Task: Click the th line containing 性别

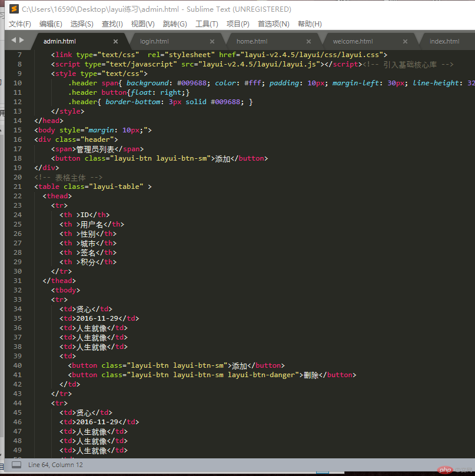Action: coord(88,234)
